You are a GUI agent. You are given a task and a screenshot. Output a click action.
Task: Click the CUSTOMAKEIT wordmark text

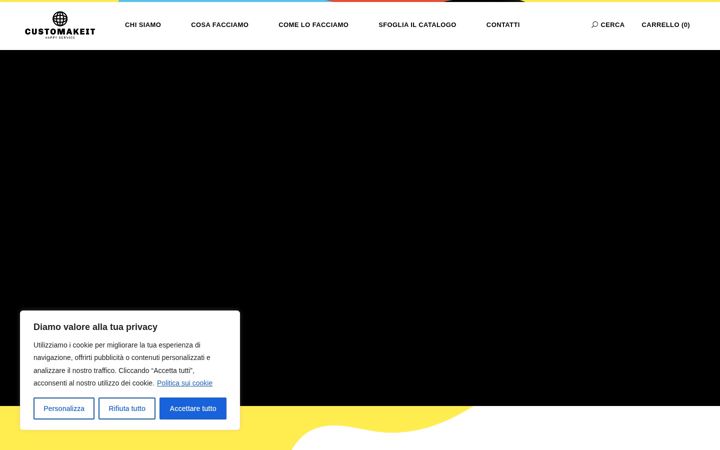point(60,31)
